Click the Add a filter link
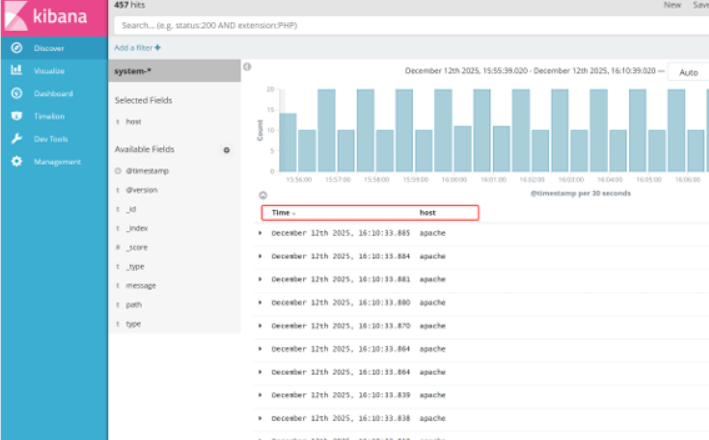Image resolution: width=709 pixels, height=440 pixels. pyautogui.click(x=137, y=47)
